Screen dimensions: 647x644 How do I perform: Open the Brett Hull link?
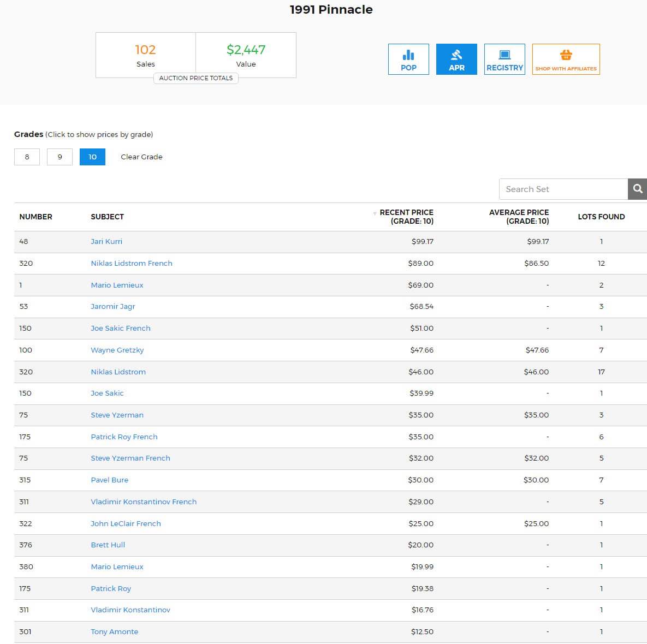[x=108, y=545]
